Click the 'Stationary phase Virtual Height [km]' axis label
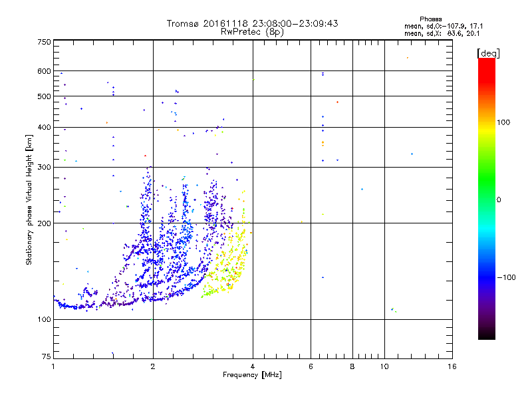This screenshot has width=532, height=399. 29,199
